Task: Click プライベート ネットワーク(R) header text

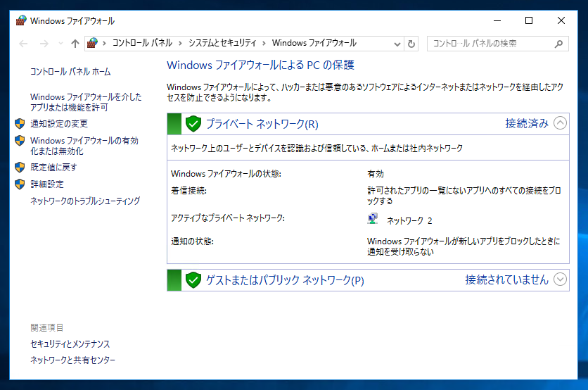Action: coord(262,124)
